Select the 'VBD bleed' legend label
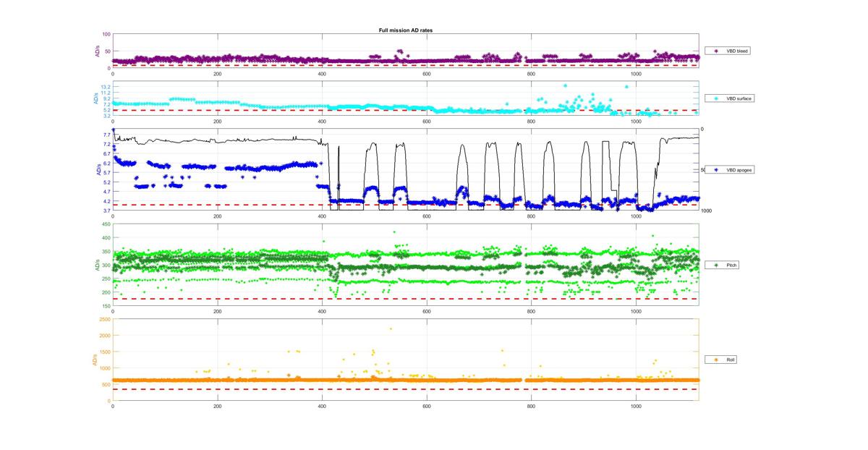 click(738, 51)
